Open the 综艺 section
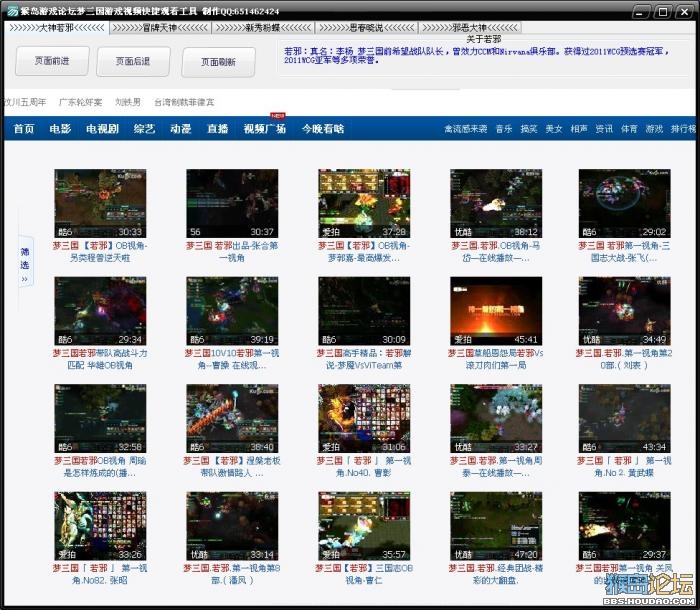 (144, 129)
